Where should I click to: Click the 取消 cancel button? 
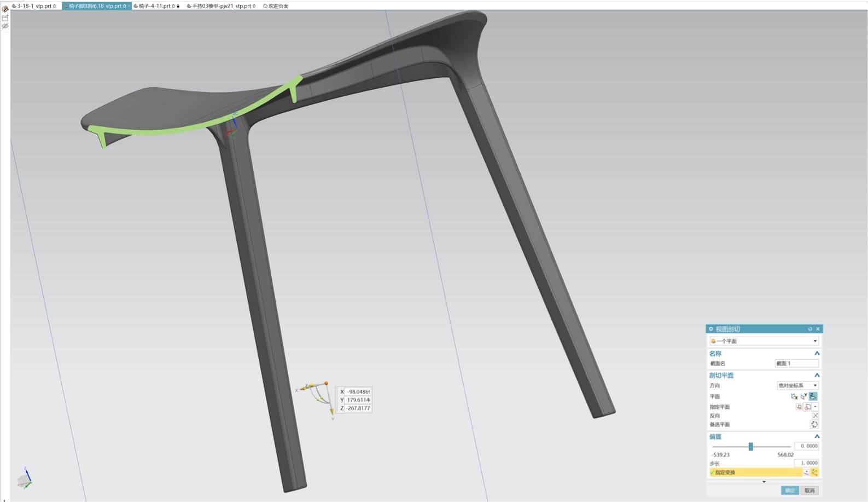coord(809,491)
